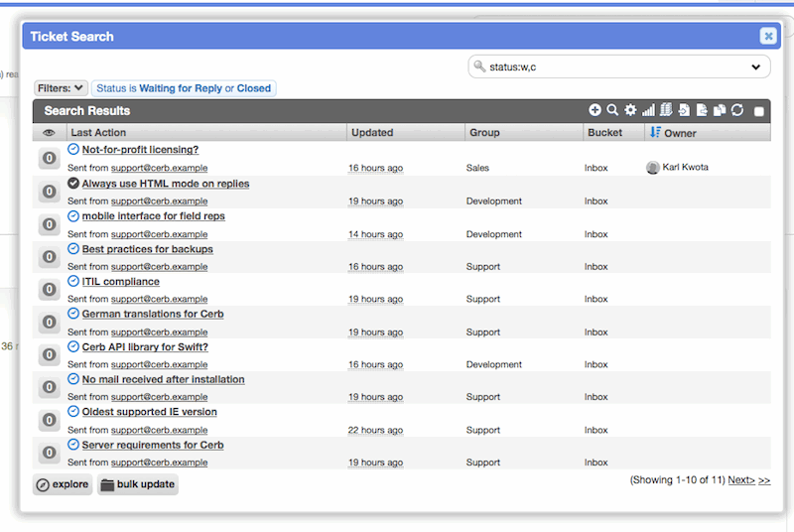Viewport: 794px width, 532px height.
Task: Refresh the search results list
Action: tap(737, 110)
